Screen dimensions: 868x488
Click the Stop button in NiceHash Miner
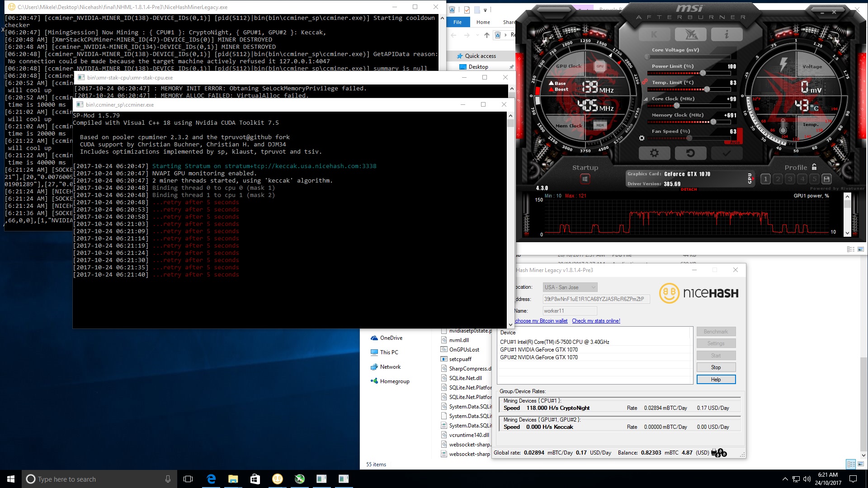coord(716,367)
